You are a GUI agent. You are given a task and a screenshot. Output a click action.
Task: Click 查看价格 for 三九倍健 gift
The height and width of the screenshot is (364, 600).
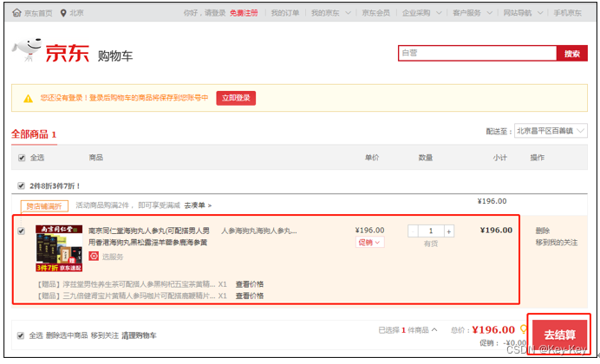tap(250, 296)
